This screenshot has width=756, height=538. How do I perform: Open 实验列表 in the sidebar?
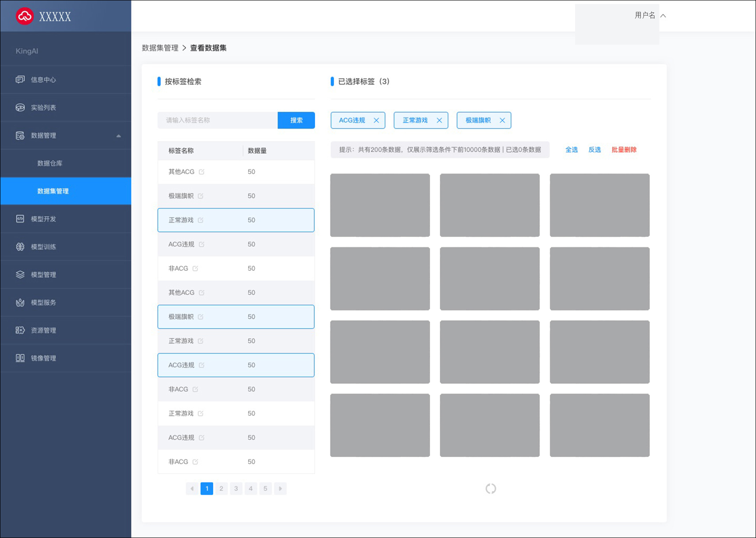coord(66,107)
